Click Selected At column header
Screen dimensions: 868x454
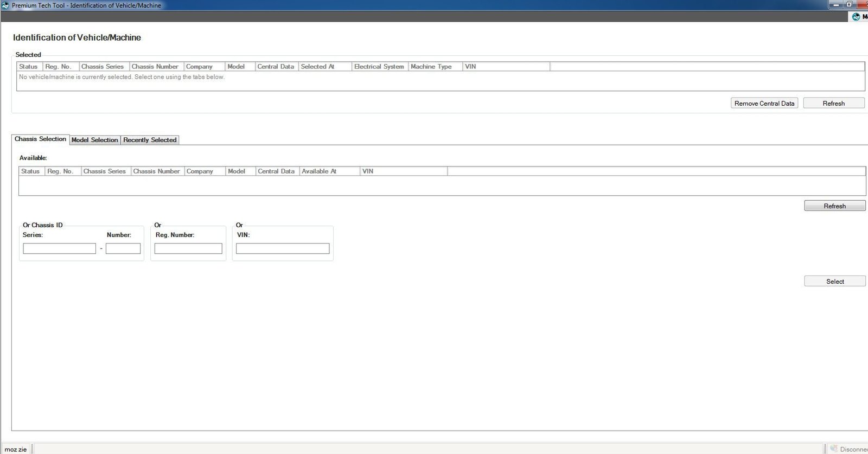(x=318, y=67)
